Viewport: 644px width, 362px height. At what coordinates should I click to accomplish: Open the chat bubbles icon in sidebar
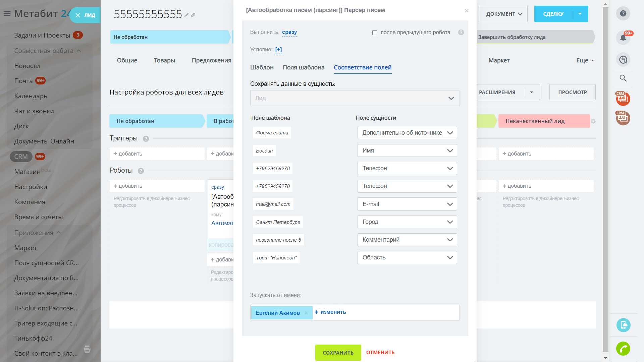(623, 60)
